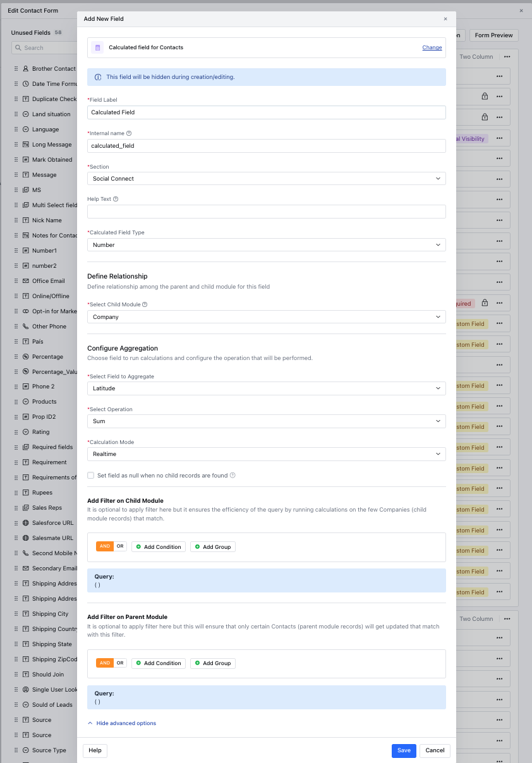Collapse with Hide advanced options
Image resolution: width=532 pixels, height=763 pixels.
click(122, 723)
